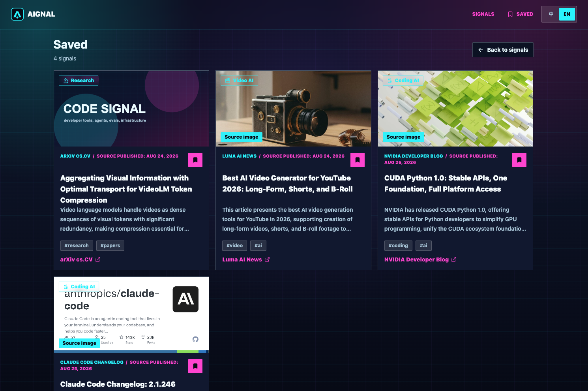Filter by #ai tag on Luma card
This screenshot has width=588, height=391.
pos(258,246)
